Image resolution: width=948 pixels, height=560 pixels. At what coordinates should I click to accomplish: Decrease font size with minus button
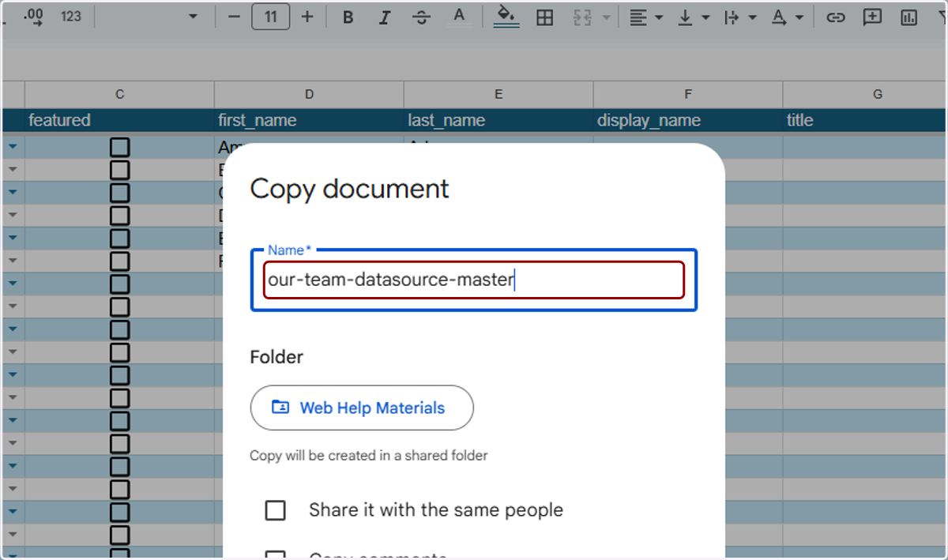(x=233, y=17)
